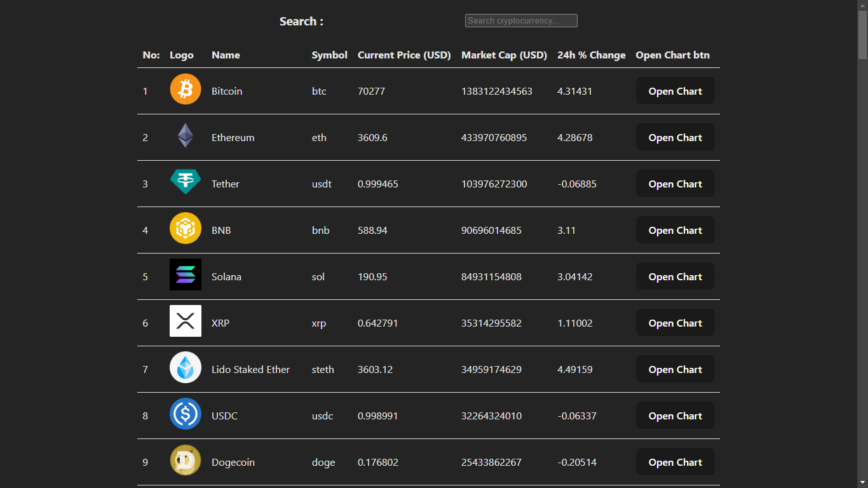Click the Symbol column header
The height and width of the screenshot is (488, 868).
[329, 55]
